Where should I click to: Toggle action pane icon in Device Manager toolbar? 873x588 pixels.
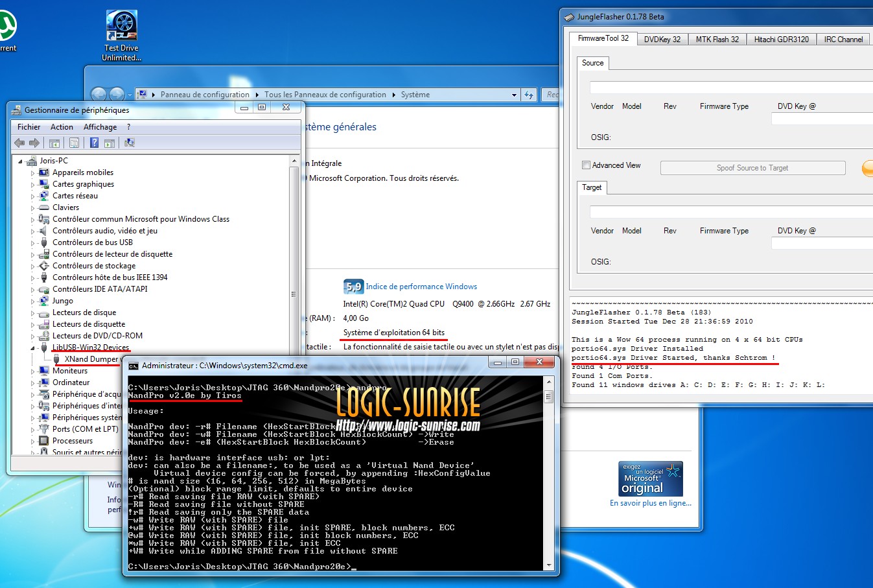pyautogui.click(x=110, y=143)
